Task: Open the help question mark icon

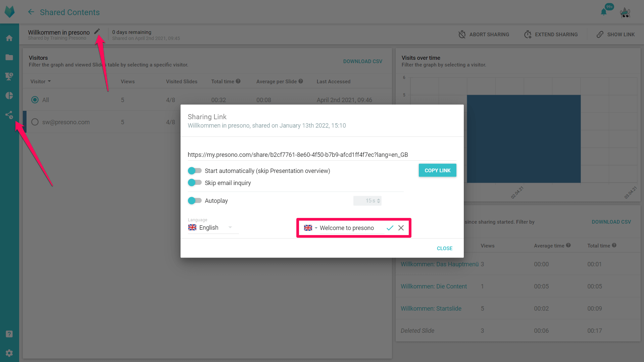Action: point(9,334)
